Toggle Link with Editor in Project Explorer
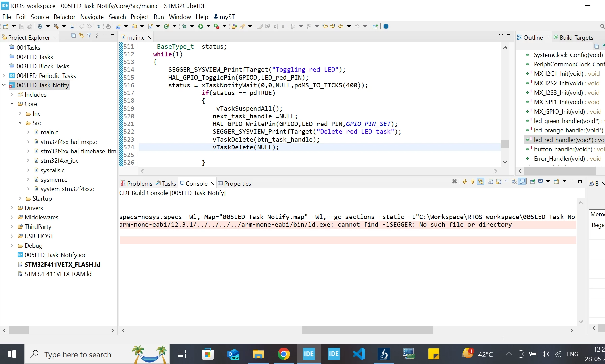 click(81, 36)
